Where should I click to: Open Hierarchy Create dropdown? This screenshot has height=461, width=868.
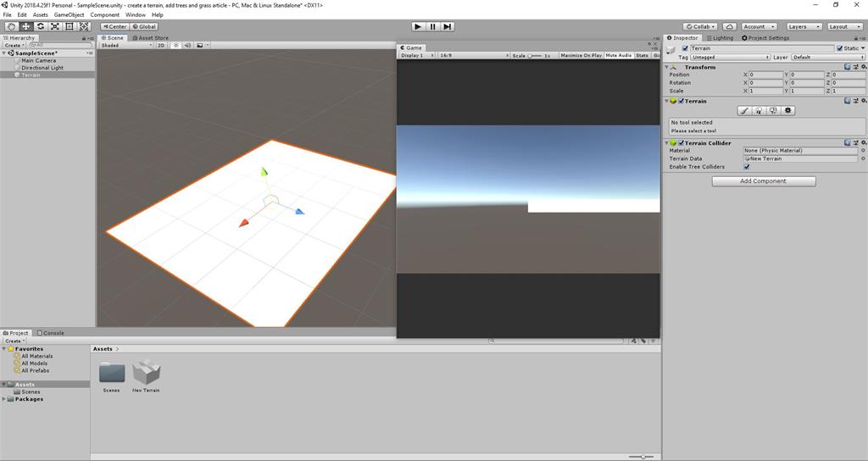tap(14, 46)
